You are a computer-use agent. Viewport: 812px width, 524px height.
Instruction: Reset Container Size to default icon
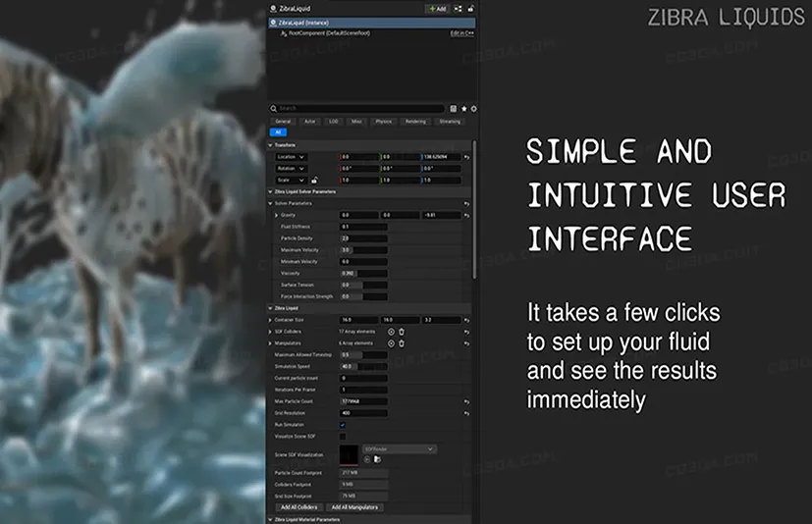[466, 321]
